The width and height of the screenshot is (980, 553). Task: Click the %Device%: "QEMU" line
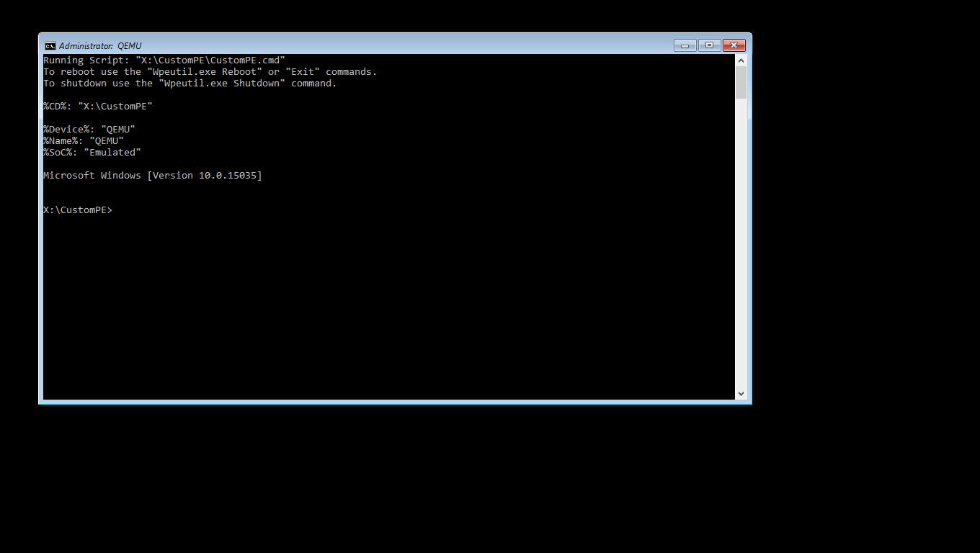pos(89,130)
